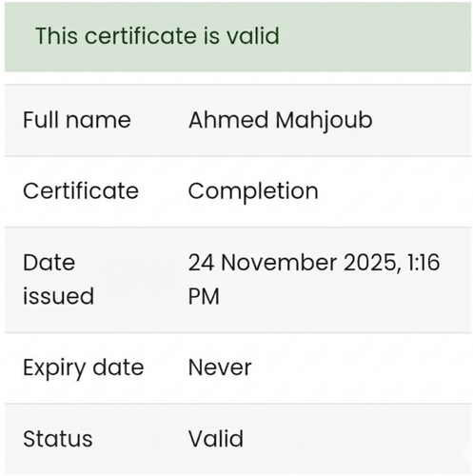Click the date '24 November 2025, 1:16'
This screenshot has height=476, width=473.
314,263
